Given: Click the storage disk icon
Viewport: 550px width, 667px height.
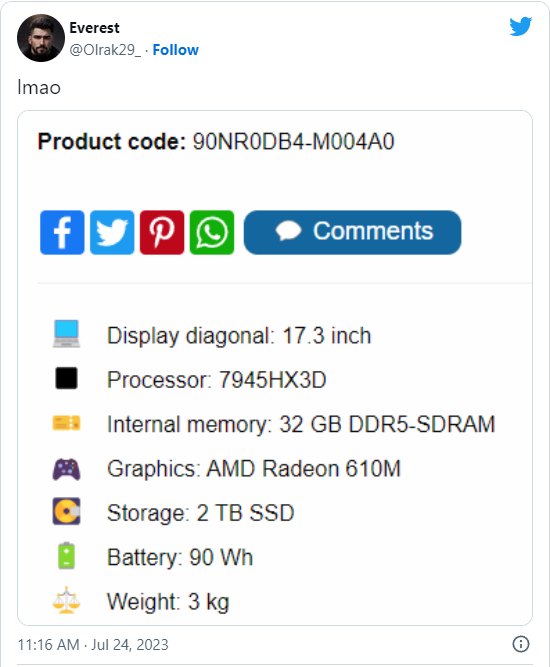Looking at the screenshot, I should [x=66, y=511].
